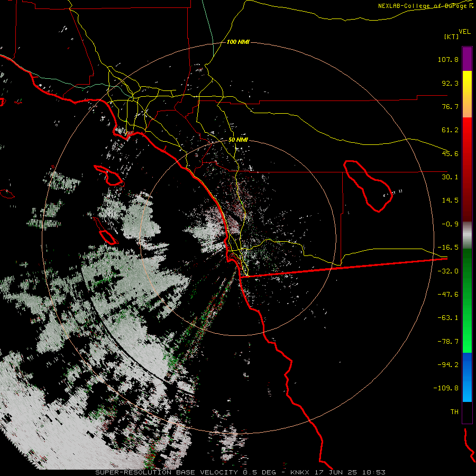Image resolution: width=476 pixels, height=476 pixels.
Task: Click the 30.1 legend value
Action: (x=450, y=177)
